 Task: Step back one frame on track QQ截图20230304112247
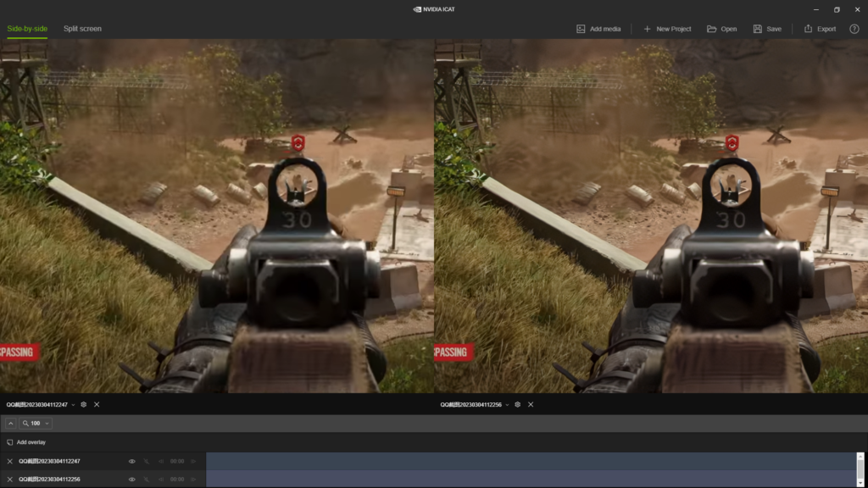(161, 461)
